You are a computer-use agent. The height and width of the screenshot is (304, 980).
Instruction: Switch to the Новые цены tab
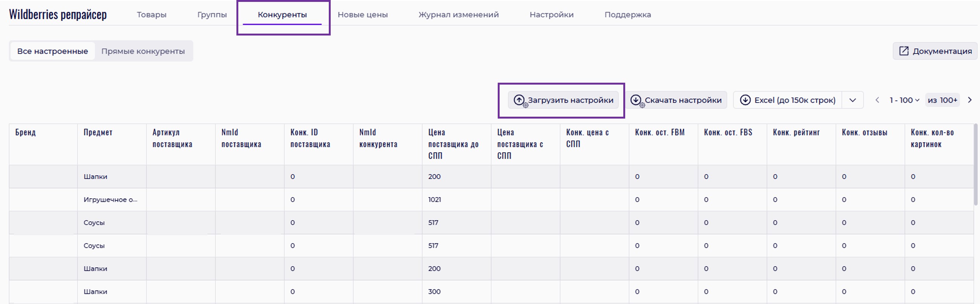[363, 15]
